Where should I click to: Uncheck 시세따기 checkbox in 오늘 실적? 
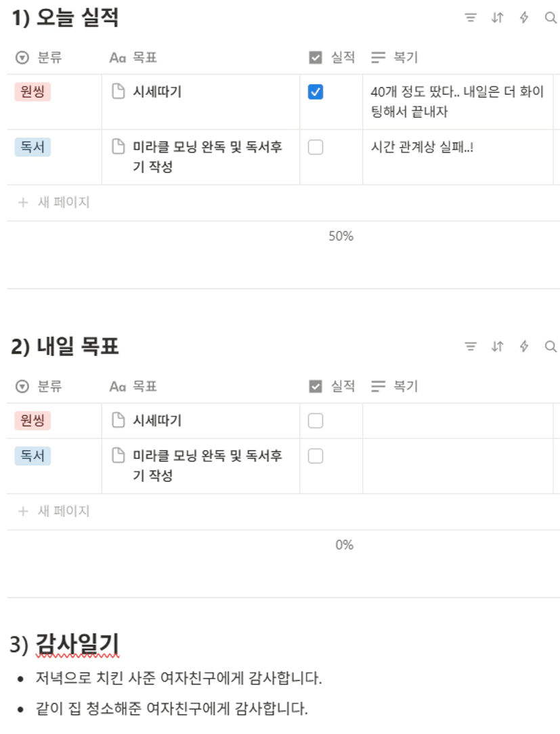(316, 91)
